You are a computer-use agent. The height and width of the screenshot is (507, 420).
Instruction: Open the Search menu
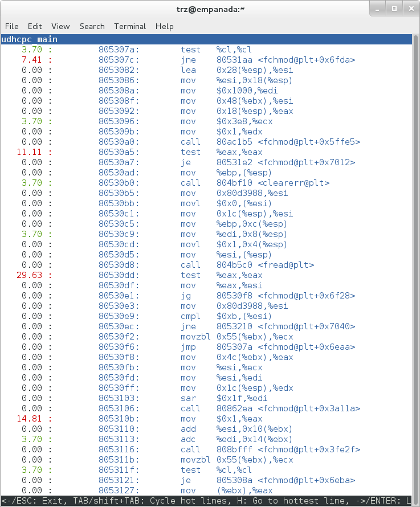click(x=92, y=26)
